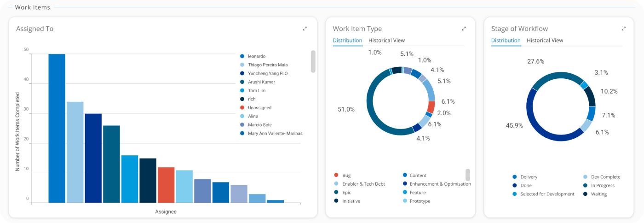The width and height of the screenshot is (644, 223).
Task: Toggle Unassigned legend entry
Action: point(259,108)
